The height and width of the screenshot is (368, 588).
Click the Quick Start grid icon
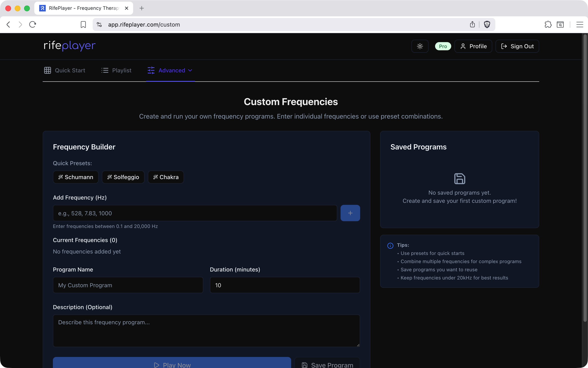click(x=48, y=70)
